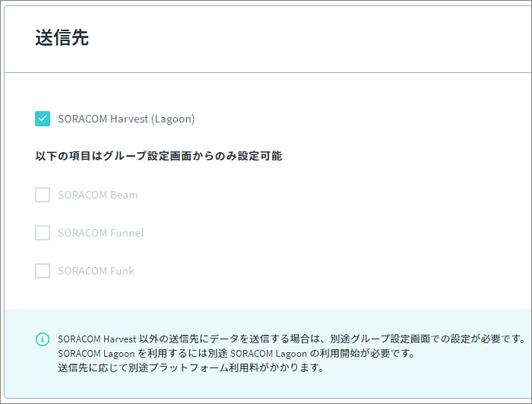Click the 送信先 heading

point(62,37)
